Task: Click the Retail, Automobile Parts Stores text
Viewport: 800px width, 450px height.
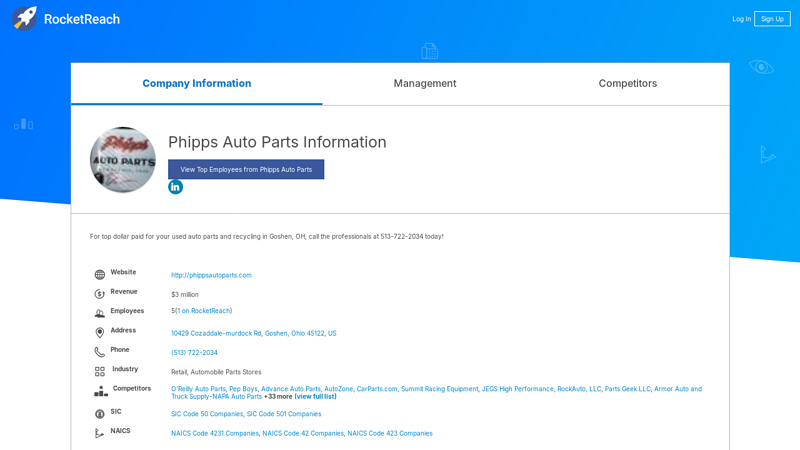Action: 216,372
